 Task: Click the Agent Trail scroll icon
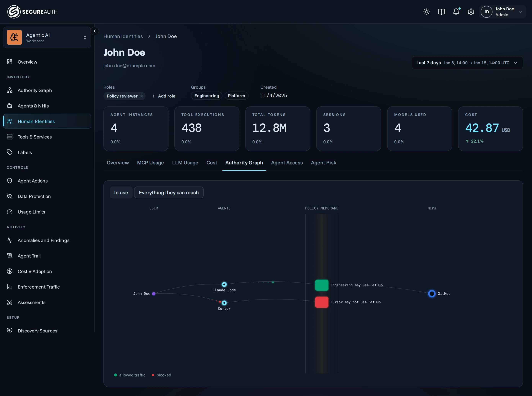tap(10, 256)
